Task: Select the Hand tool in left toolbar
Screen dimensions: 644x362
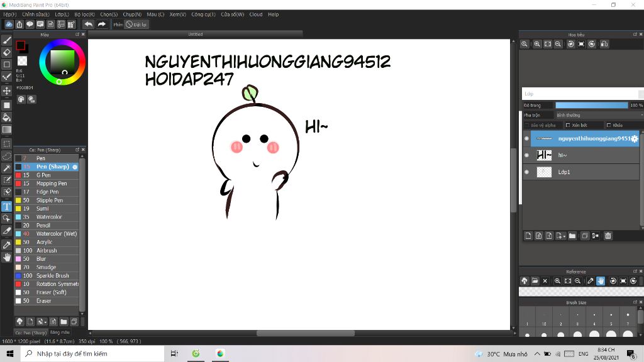Action: point(6,257)
